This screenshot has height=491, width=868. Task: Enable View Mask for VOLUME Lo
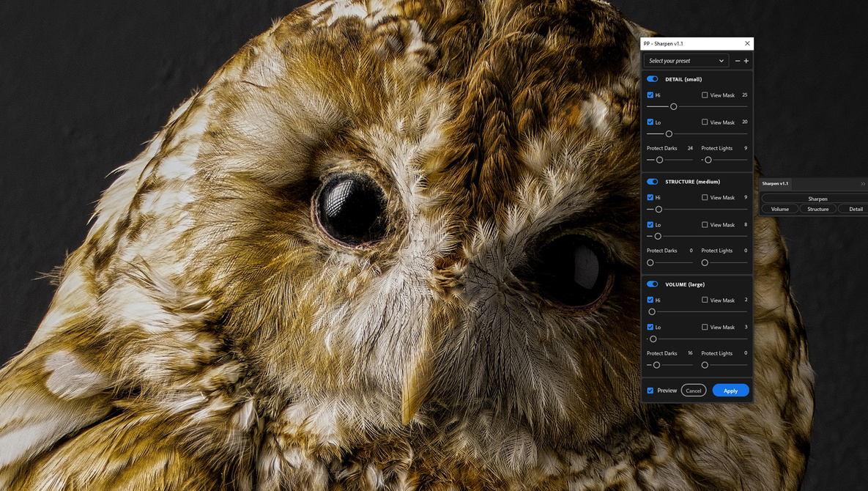(705, 327)
